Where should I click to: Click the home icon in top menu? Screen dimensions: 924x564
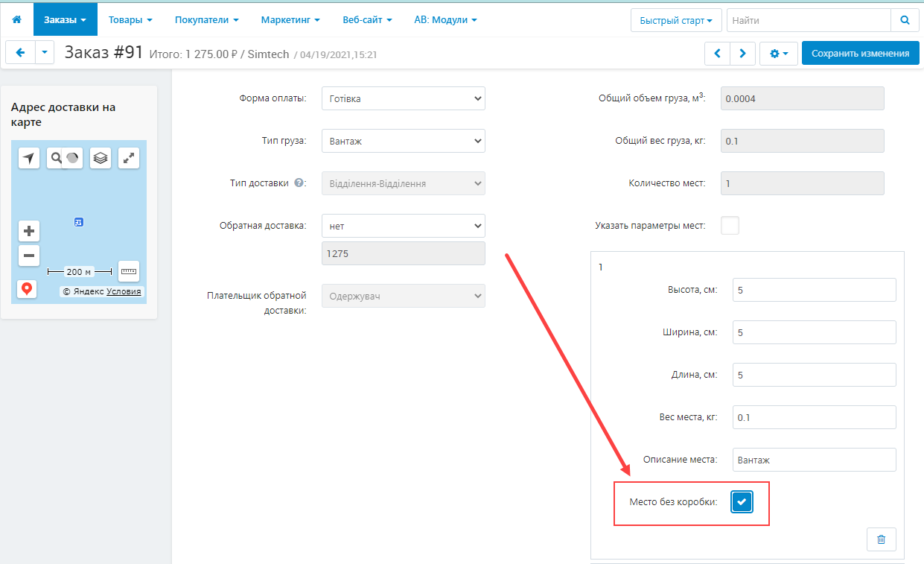pyautogui.click(x=16, y=20)
